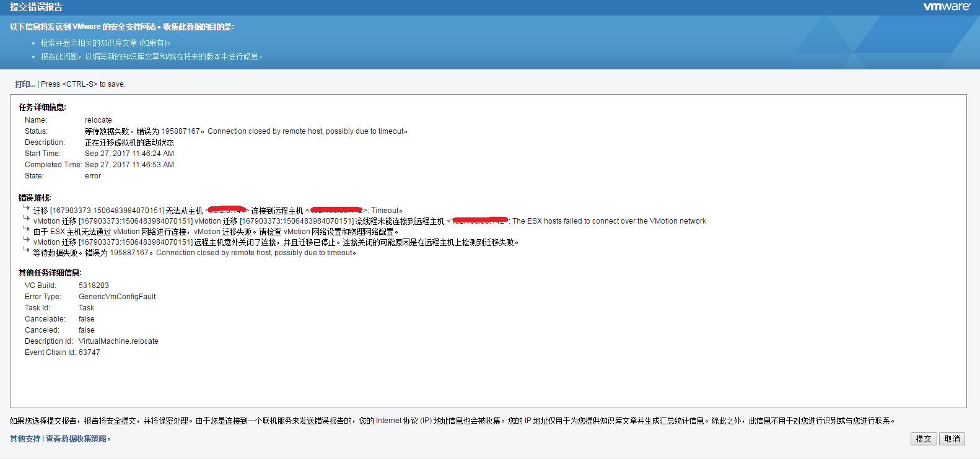Click the GenericVmConfigFault error type
This screenshot has height=459, width=980.
click(117, 297)
